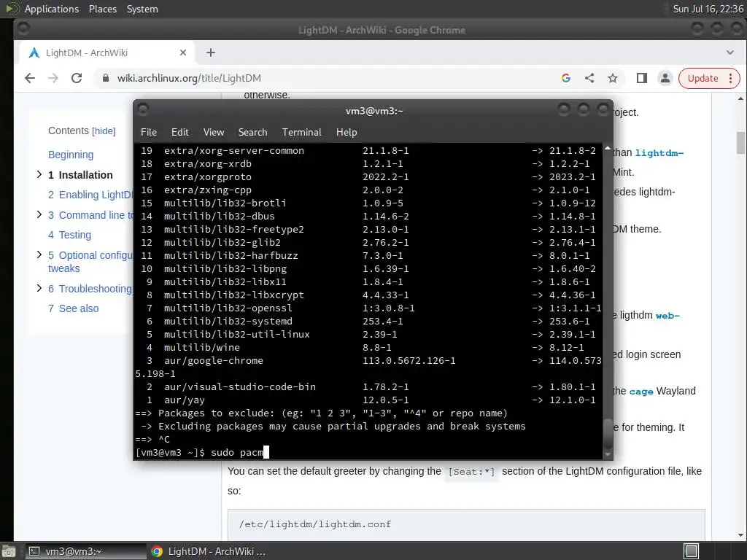Screen dimensions: 747x560
Task: Click the Update button in Chrome
Action: tap(703, 79)
